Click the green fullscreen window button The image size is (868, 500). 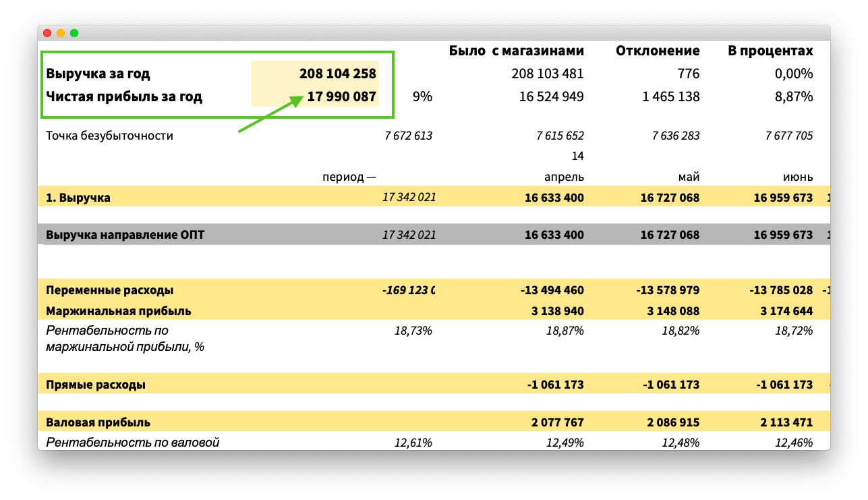74,33
